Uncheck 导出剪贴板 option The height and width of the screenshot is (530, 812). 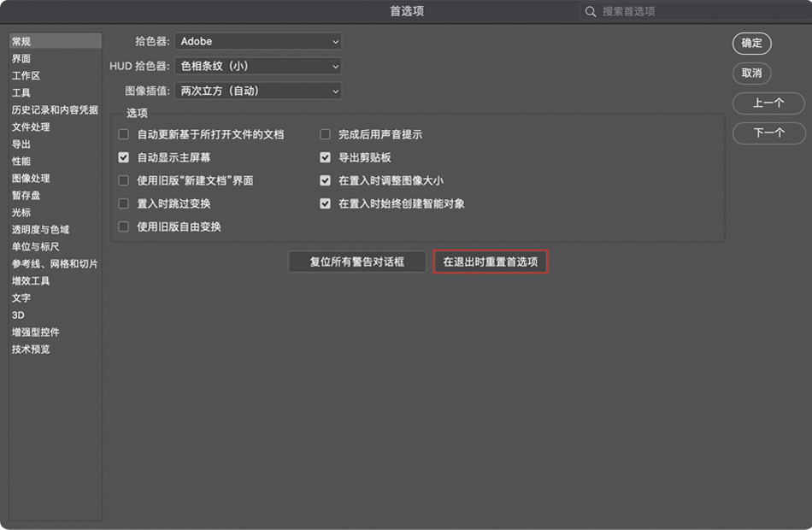pos(325,157)
